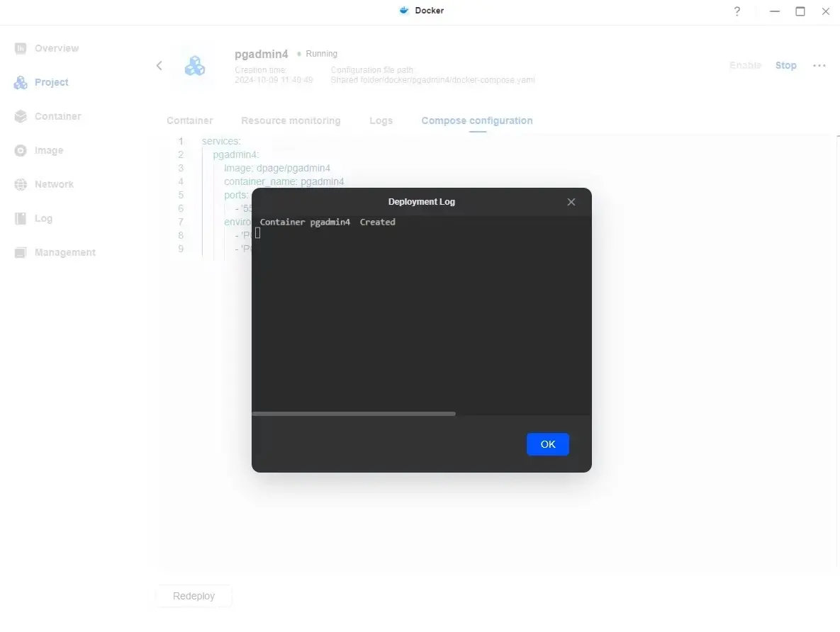Click the Stop project button
Image resolution: width=840 pixels, height=632 pixels.
coord(785,66)
